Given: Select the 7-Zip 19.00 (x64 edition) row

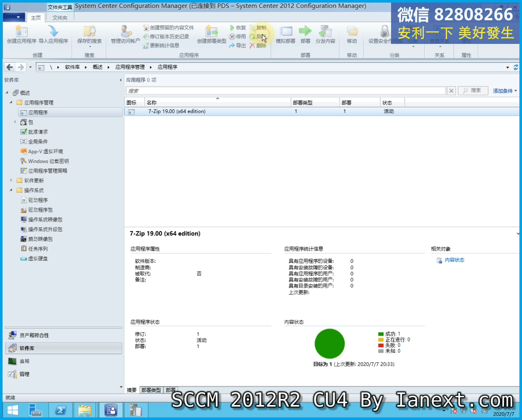Looking at the screenshot, I should tap(321, 111).
